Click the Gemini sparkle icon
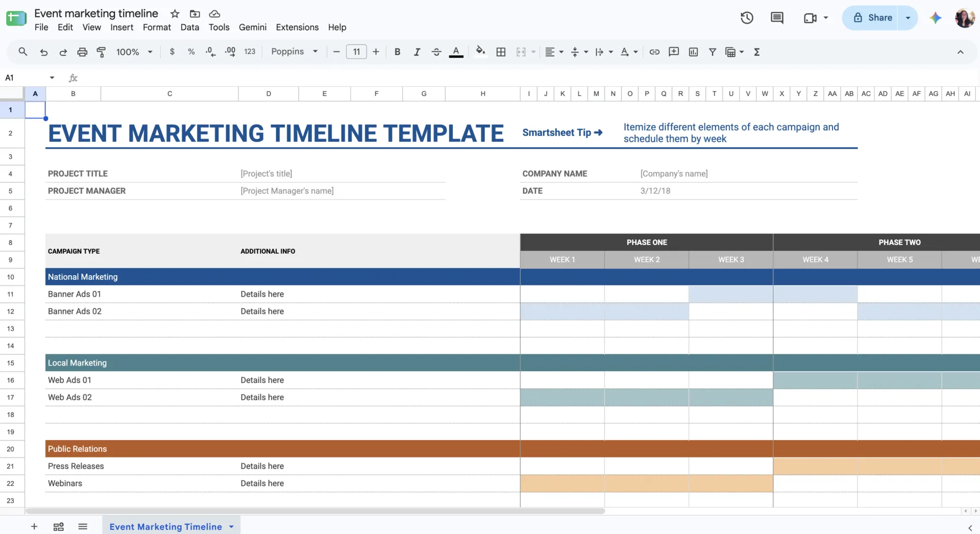The width and height of the screenshot is (980, 534). [935, 18]
